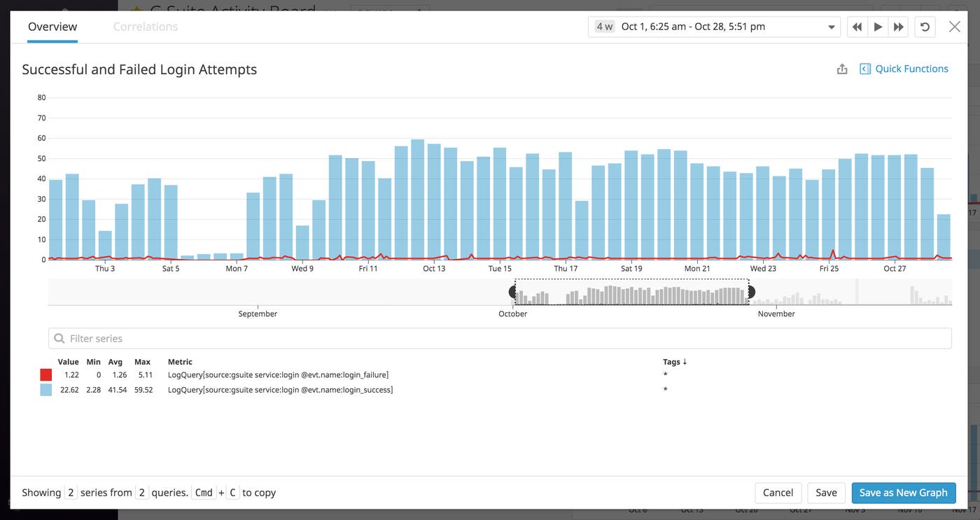980x520 pixels.
Task: Open the time range dropdown
Action: tap(831, 27)
